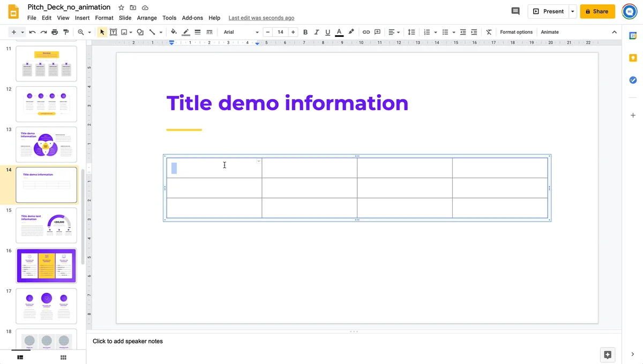Screen dimensions: 643x364
Task: Open the table cell dropdown arrow
Action: coord(259,161)
